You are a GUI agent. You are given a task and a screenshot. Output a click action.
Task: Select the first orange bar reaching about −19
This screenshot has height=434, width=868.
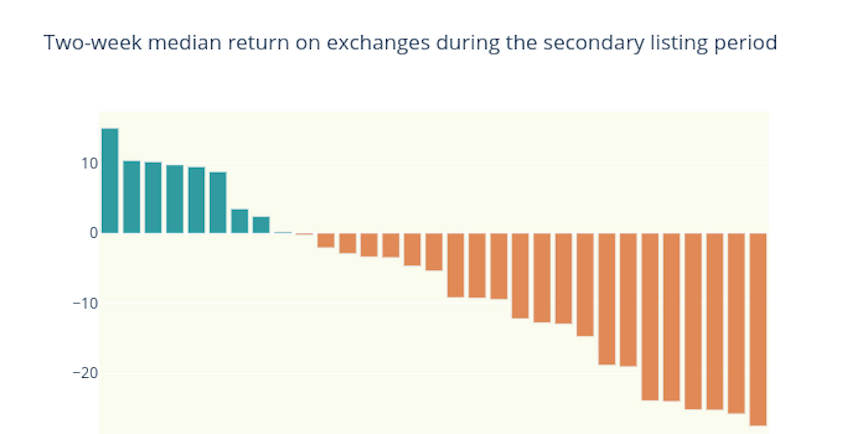(606, 299)
